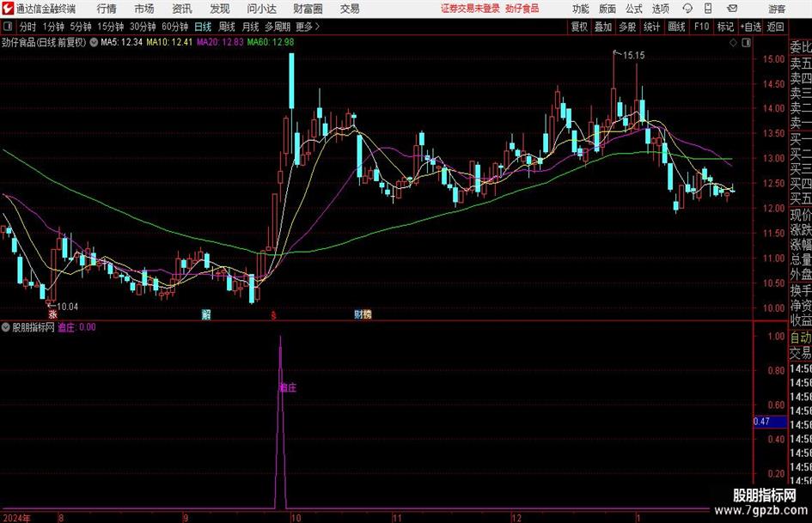Switch to 15分钟 period
This screenshot has width=812, height=523.
(111, 27)
